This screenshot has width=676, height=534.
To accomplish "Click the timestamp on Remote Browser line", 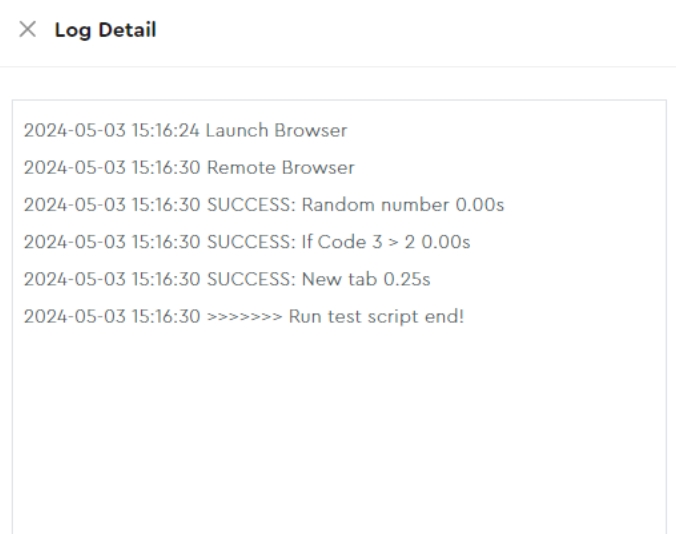I will tap(162, 168).
